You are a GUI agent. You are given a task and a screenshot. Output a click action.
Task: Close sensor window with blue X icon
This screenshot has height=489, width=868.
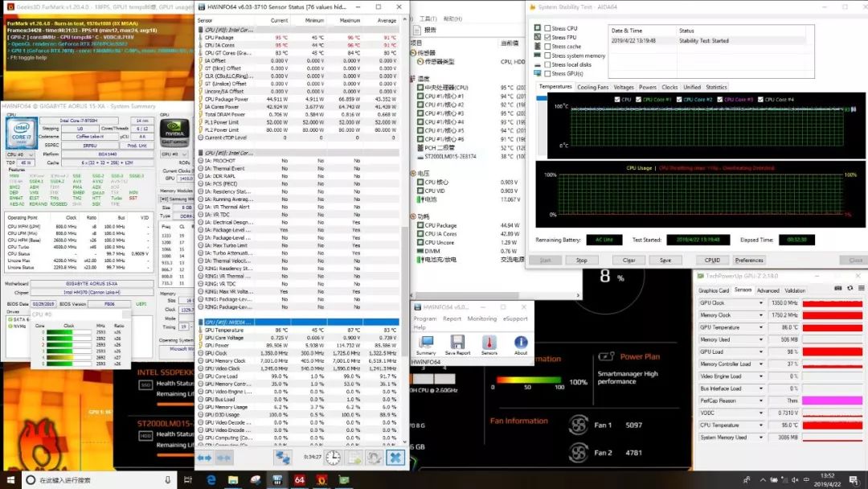pyautogui.click(x=395, y=457)
